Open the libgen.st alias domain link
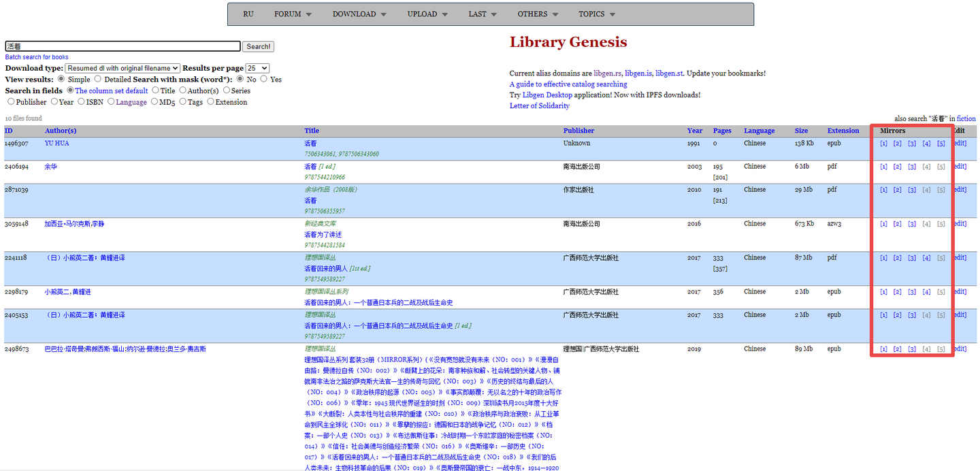Screen dimensions: 980x471 click(x=670, y=74)
